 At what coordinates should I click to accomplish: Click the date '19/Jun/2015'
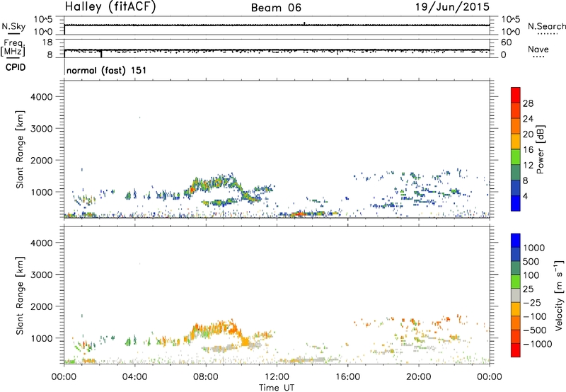click(452, 6)
